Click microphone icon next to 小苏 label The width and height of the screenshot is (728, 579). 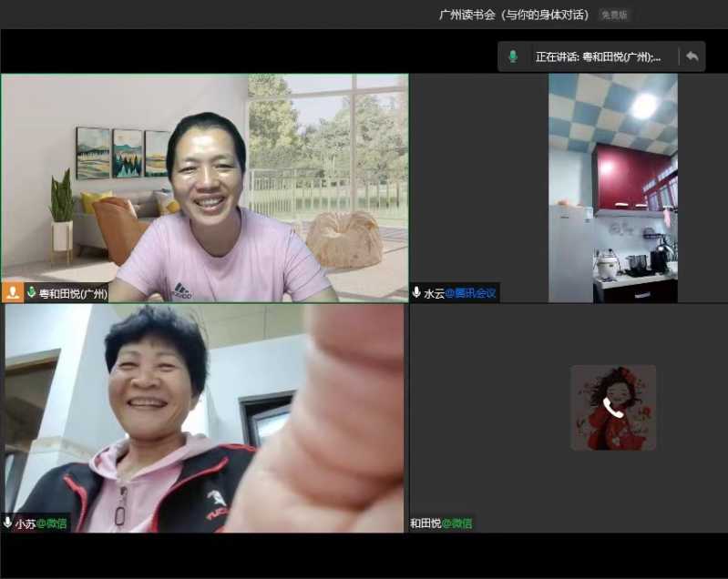8,523
